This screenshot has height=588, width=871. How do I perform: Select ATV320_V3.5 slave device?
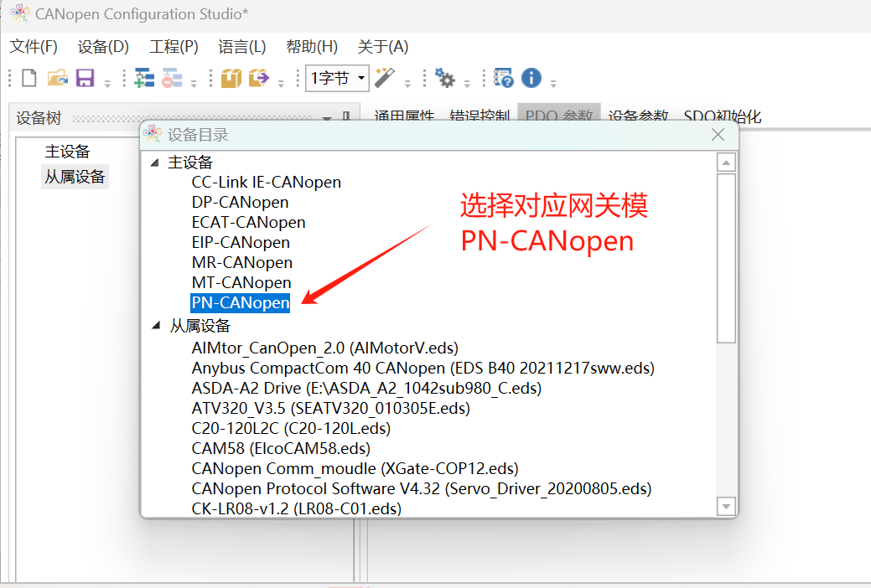click(x=331, y=408)
